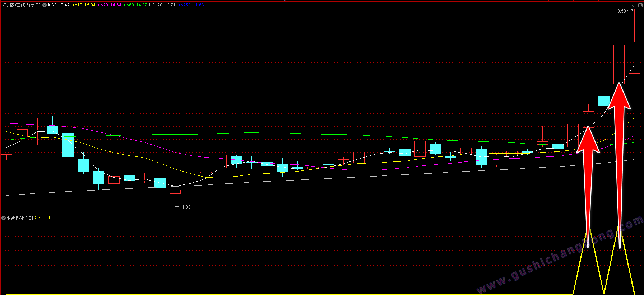This screenshot has height=295, width=644.
Task: Select the large cyan falling candle at left
Action: pyautogui.click(x=68, y=145)
